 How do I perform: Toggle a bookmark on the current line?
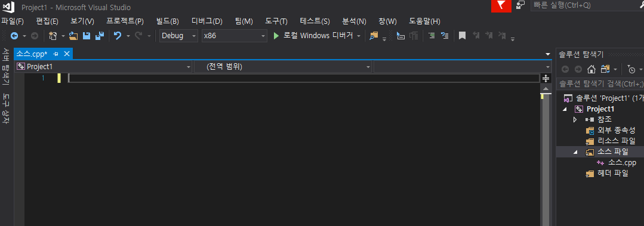click(462, 36)
